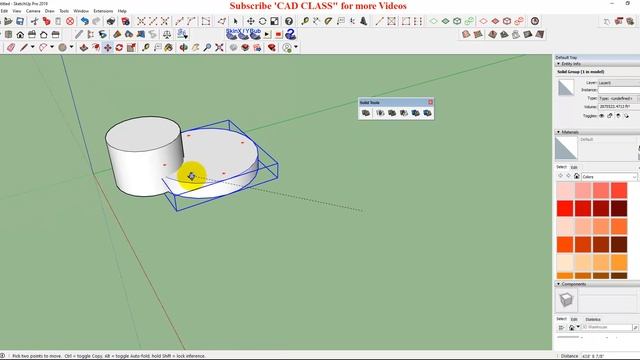Click the Instance name input field
Viewport: 640px width, 360px height.
619,90
